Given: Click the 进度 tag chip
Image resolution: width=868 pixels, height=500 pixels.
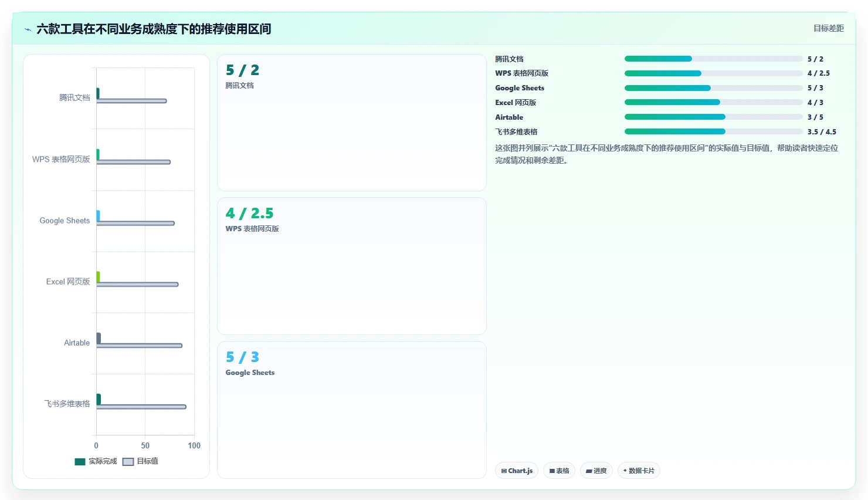Looking at the screenshot, I should tap(596, 471).
